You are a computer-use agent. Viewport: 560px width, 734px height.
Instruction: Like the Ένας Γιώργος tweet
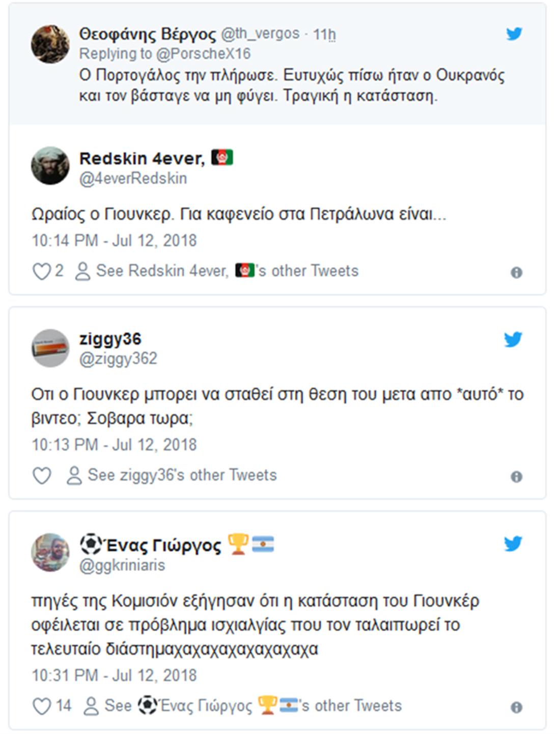tap(42, 707)
